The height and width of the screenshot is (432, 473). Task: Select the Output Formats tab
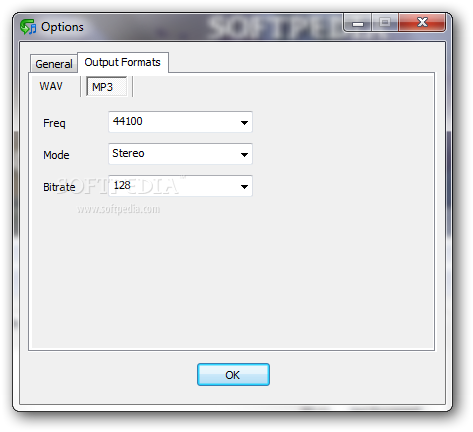point(123,62)
